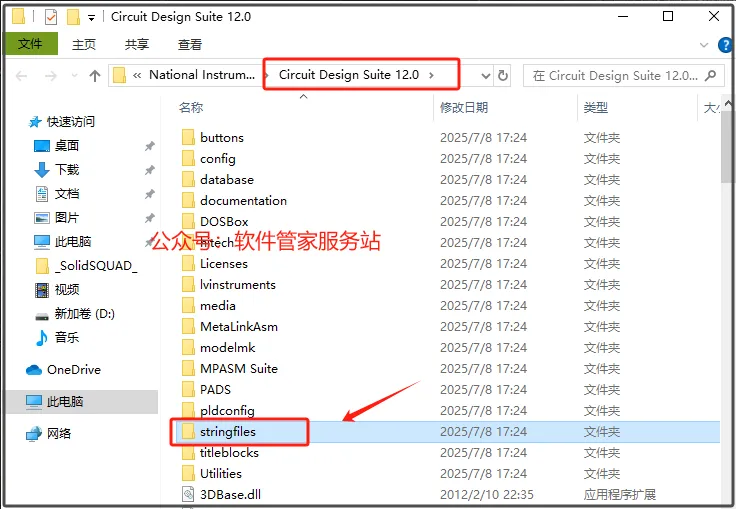The image size is (736, 509).
Task: Click National Instruments breadcrumb segment
Action: pyautogui.click(x=202, y=75)
